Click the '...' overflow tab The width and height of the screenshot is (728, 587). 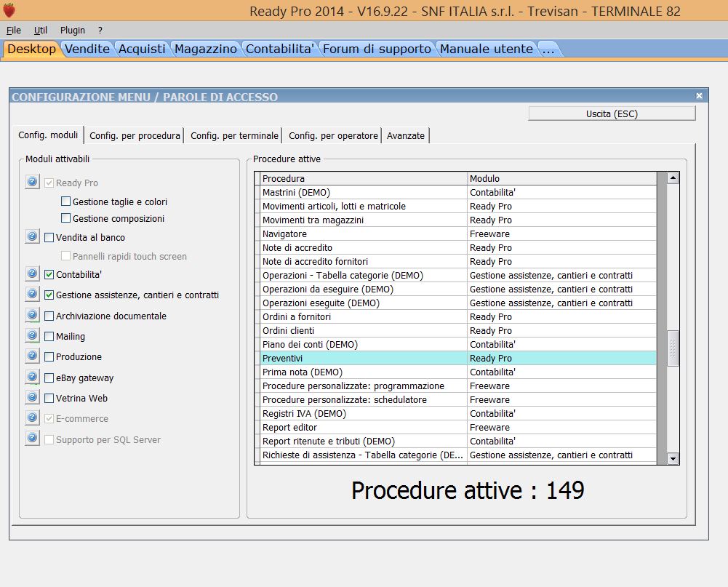[548, 49]
